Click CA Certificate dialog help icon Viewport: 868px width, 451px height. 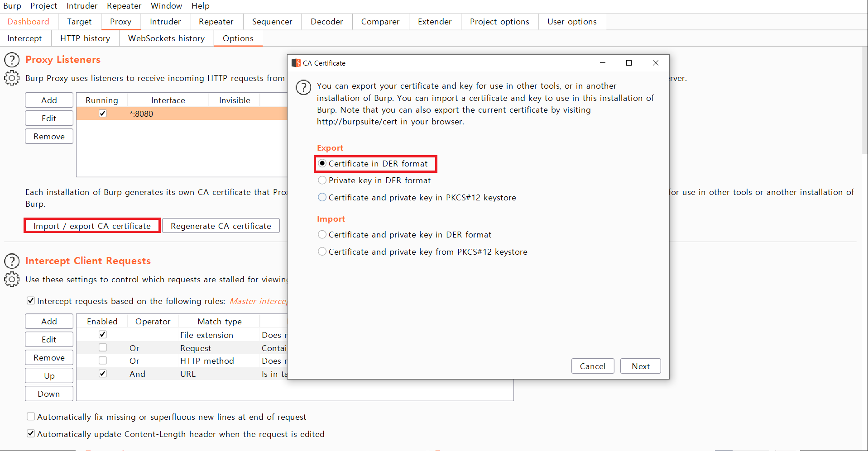[303, 87]
